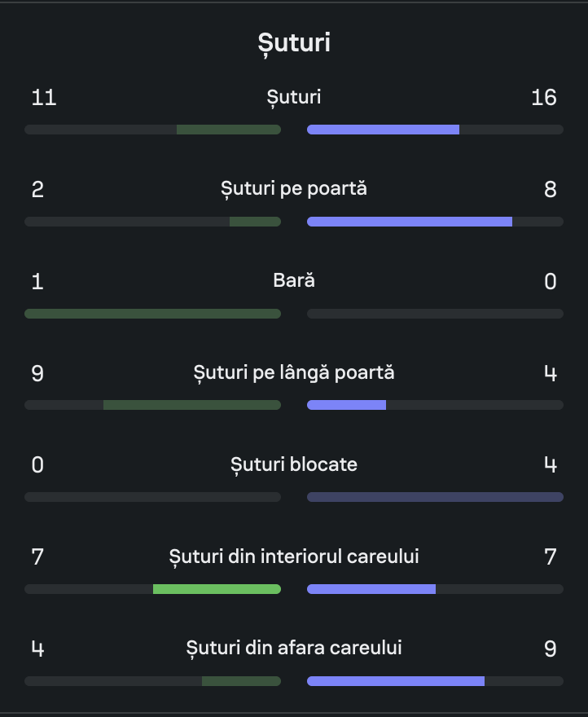
Task: Select the right bar in the Șuturi blocate row
Action: 435,497
